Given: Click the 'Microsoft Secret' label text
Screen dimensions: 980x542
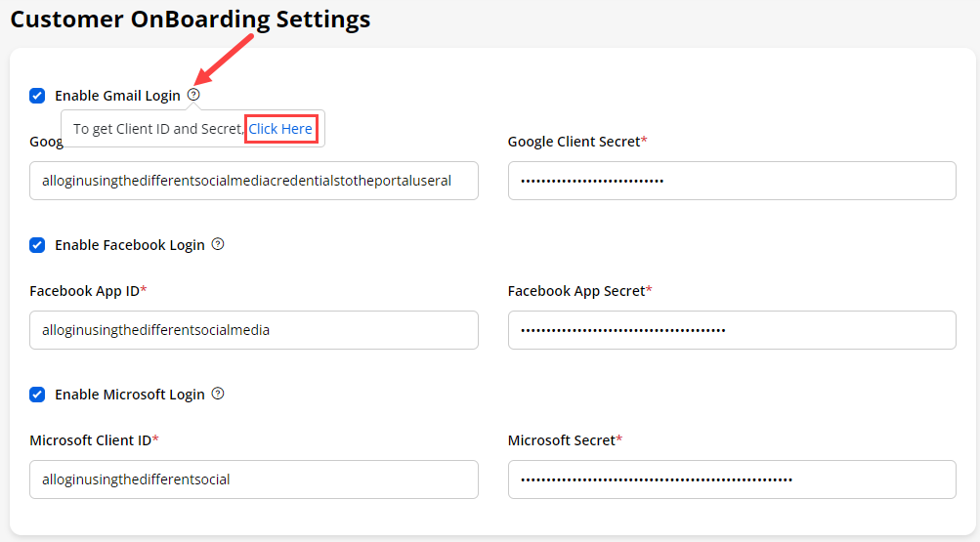Looking at the screenshot, I should [562, 440].
